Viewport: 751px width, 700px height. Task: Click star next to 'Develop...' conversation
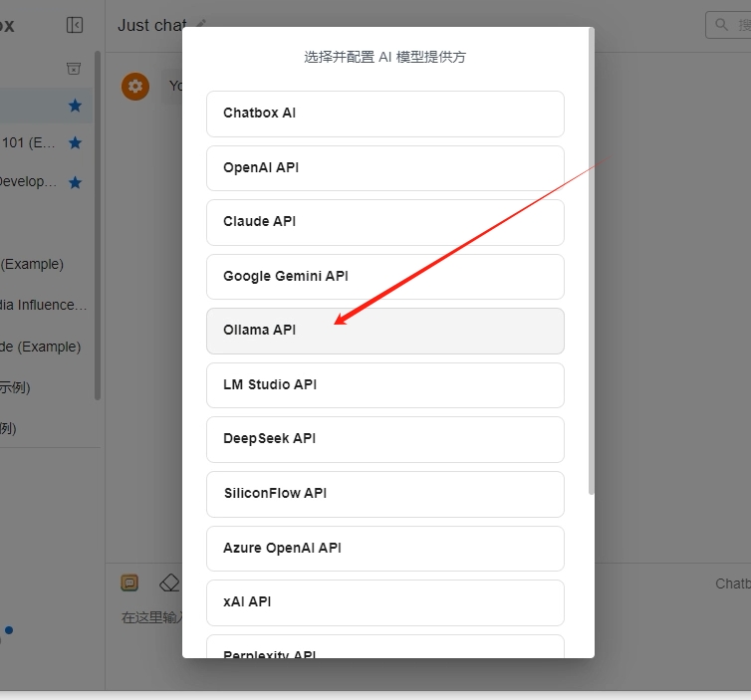75,182
